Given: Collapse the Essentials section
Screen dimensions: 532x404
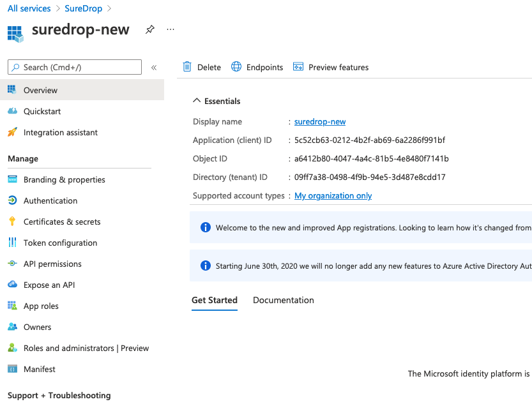Looking at the screenshot, I should (197, 101).
